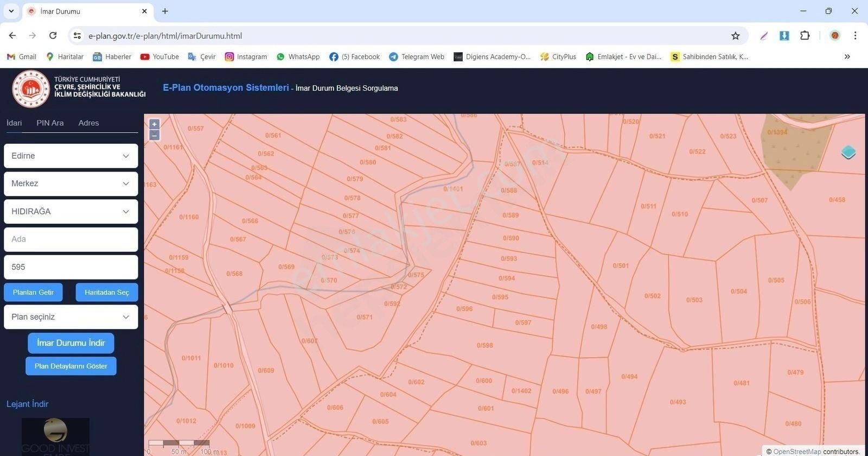Open CityPlus bookmark
This screenshot has width=868, height=456.
(x=558, y=56)
